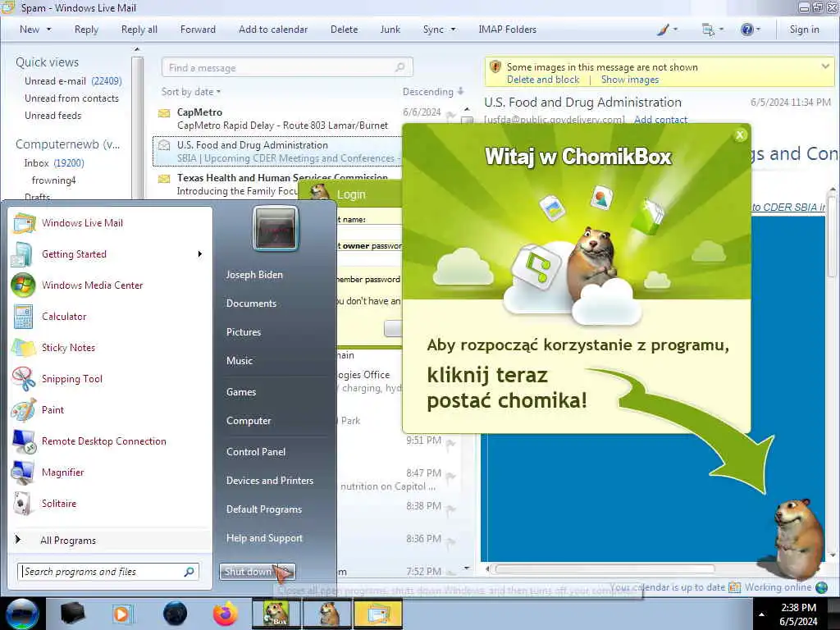Click Reply all in the toolbar
Screen dimensions: 840x630
click(139, 30)
